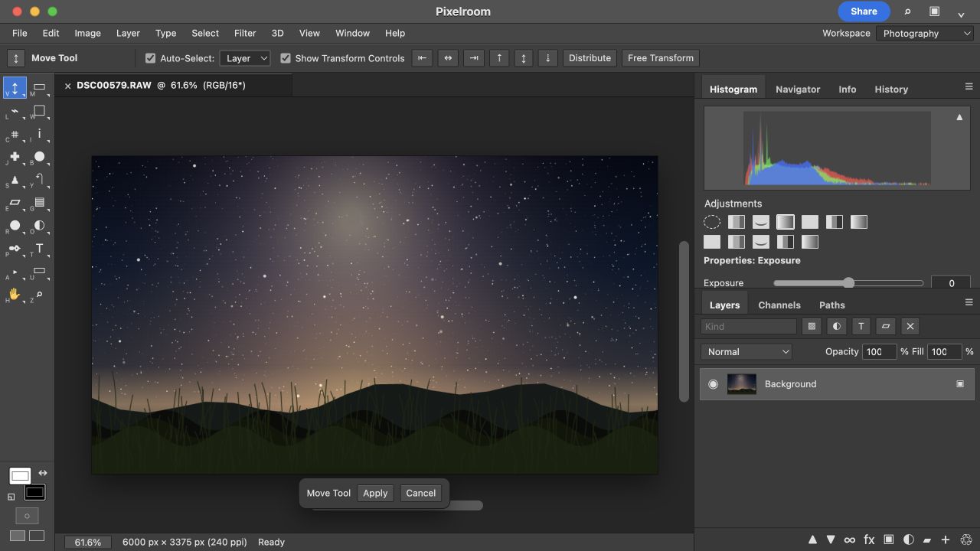Select the Hand tool (H)
This screenshot has height=551, width=980.
(15, 295)
